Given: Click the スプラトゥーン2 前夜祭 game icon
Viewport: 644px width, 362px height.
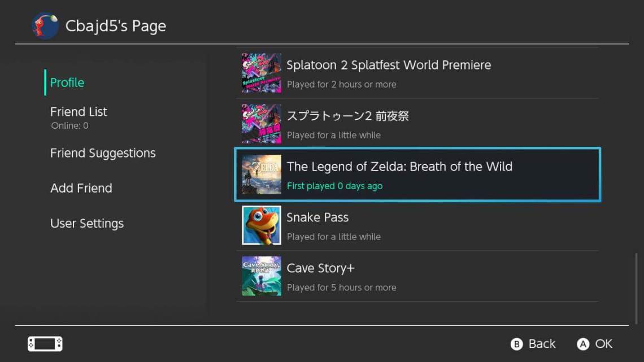Looking at the screenshot, I should pos(261,124).
